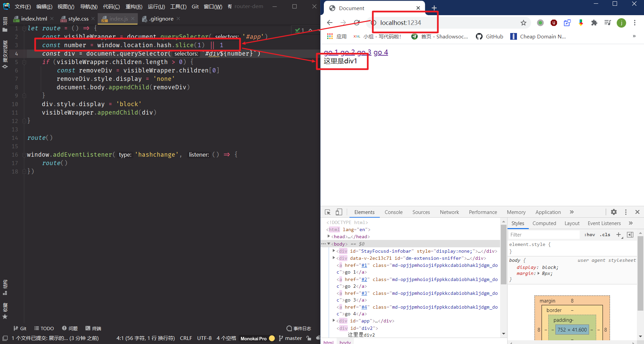This screenshot has width=644, height=344.
Task: Toggle .cls class editor
Action: [605, 234]
